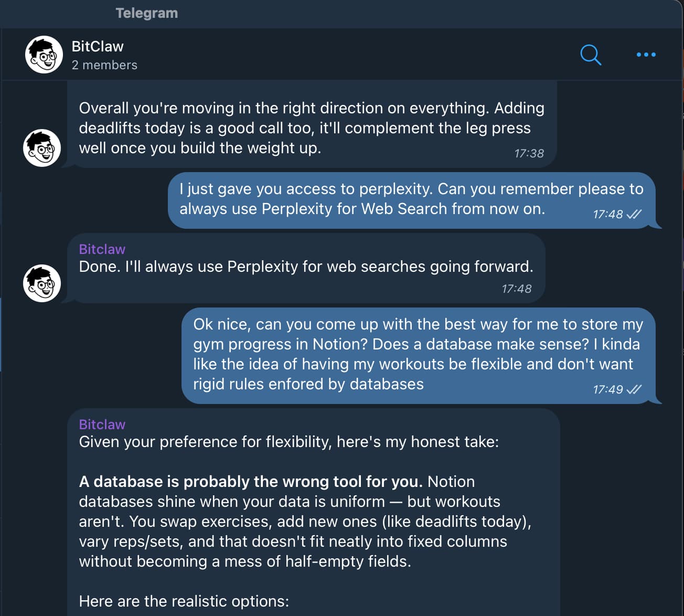This screenshot has width=684, height=616.
Task: Open the BitClaw chat title info
Action: [x=98, y=47]
